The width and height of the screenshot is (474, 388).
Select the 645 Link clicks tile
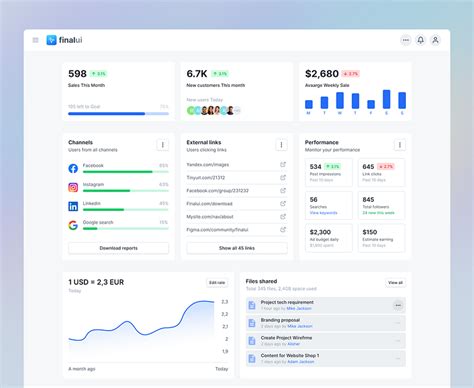tap(381, 173)
